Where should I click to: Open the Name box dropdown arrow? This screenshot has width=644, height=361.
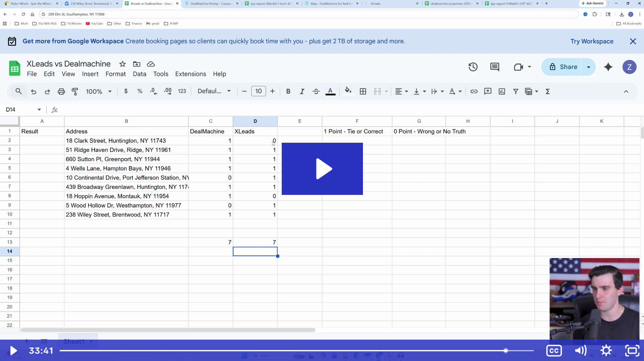(39, 110)
